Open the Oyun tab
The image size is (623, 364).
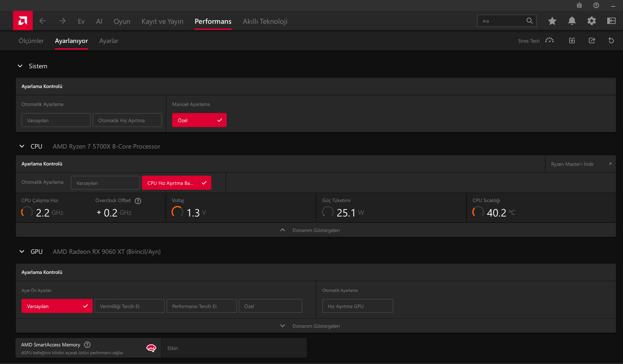coord(122,21)
